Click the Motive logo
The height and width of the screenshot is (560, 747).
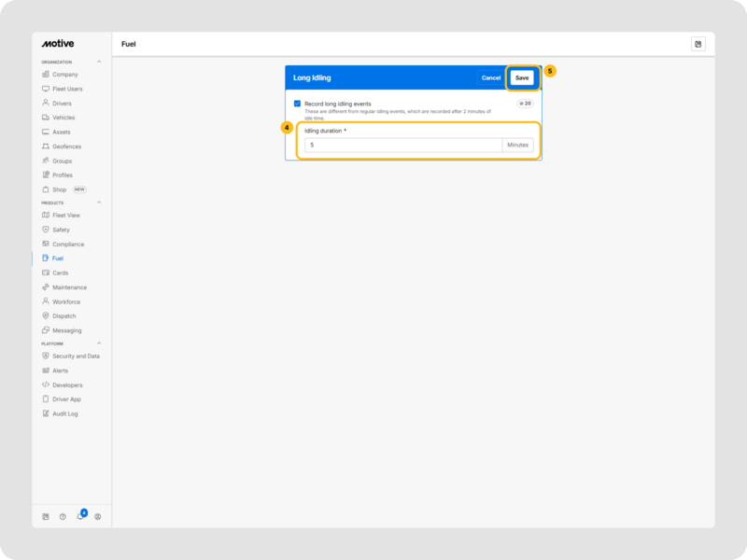point(58,44)
